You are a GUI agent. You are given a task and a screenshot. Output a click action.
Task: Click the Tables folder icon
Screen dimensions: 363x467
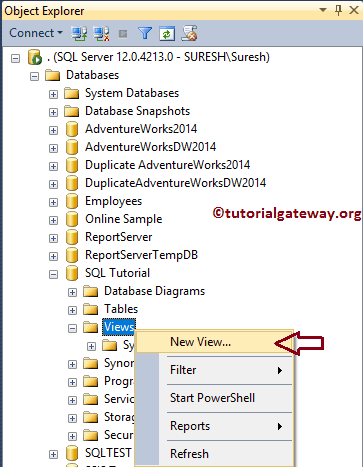click(x=90, y=309)
